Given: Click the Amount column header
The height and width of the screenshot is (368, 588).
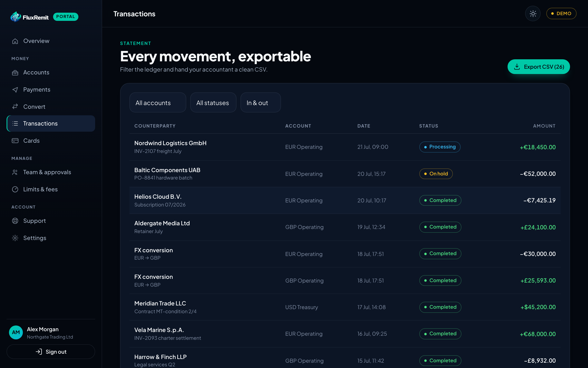Looking at the screenshot, I should [x=544, y=126].
